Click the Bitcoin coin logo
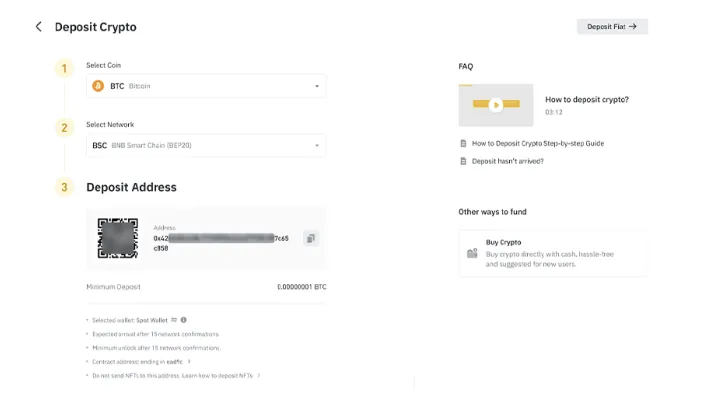This screenshot has height=409, width=701. [98, 86]
